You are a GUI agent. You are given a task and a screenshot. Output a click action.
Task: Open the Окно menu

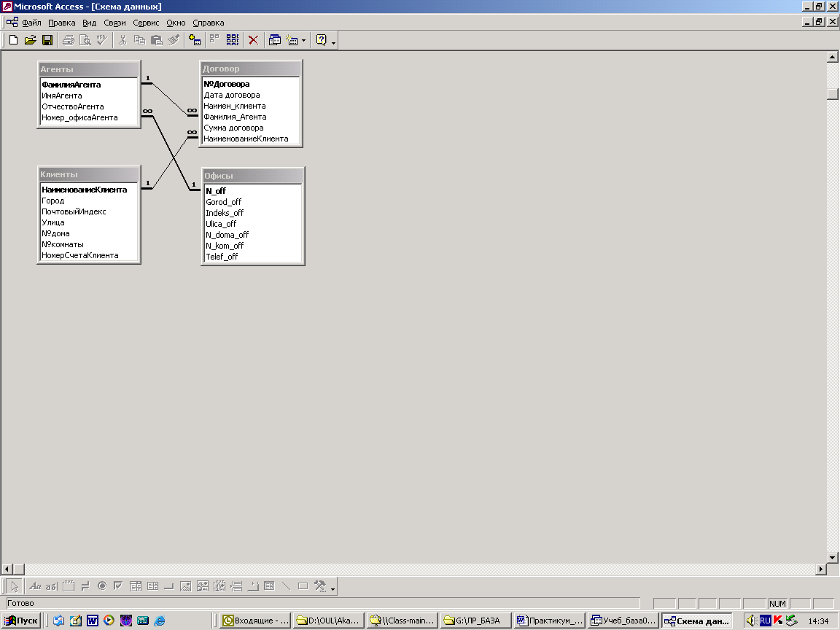click(176, 23)
